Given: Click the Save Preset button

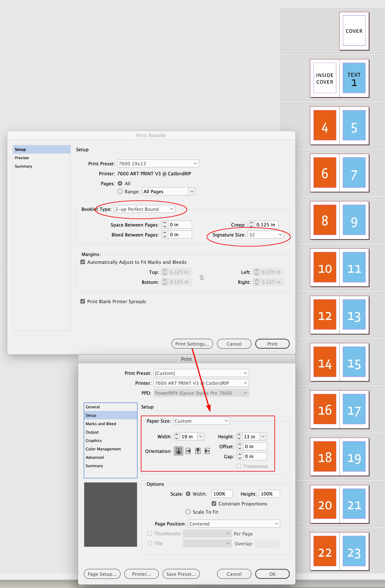Looking at the screenshot, I should (x=181, y=574).
